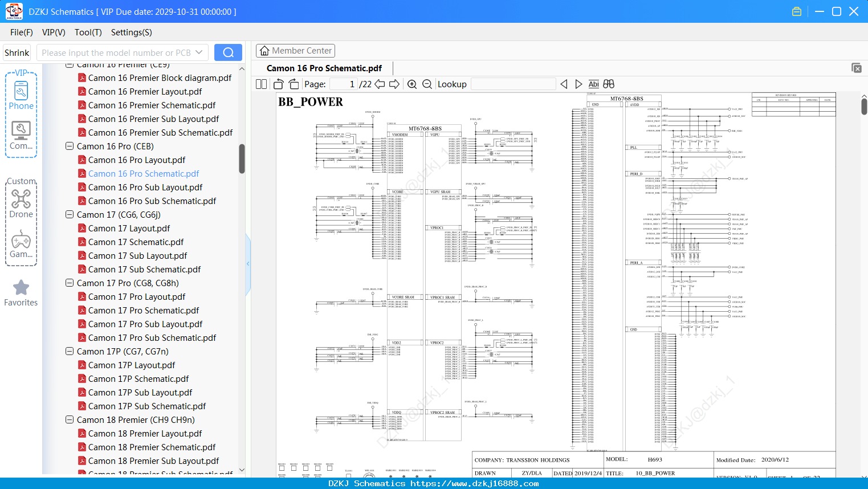868x489 pixels.
Task: Open Camon 18 Premier Schematic.pdf
Action: pos(152,447)
